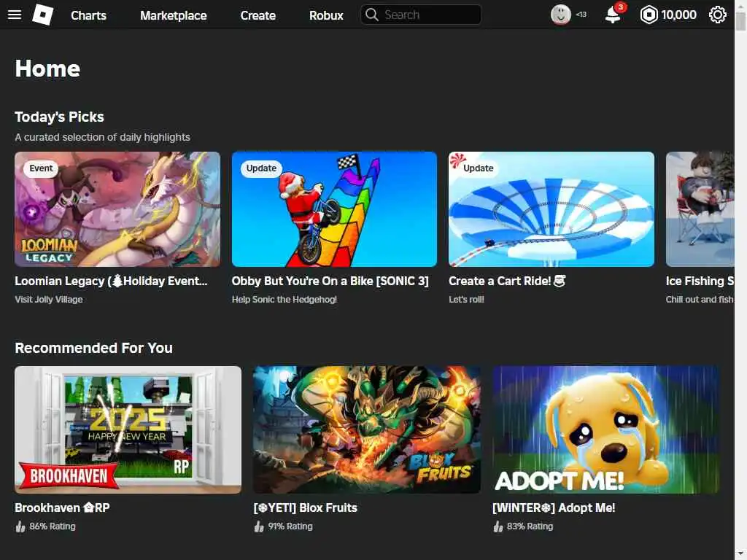Focus the Search input field
This screenshot has height=560, width=747.
421,15
